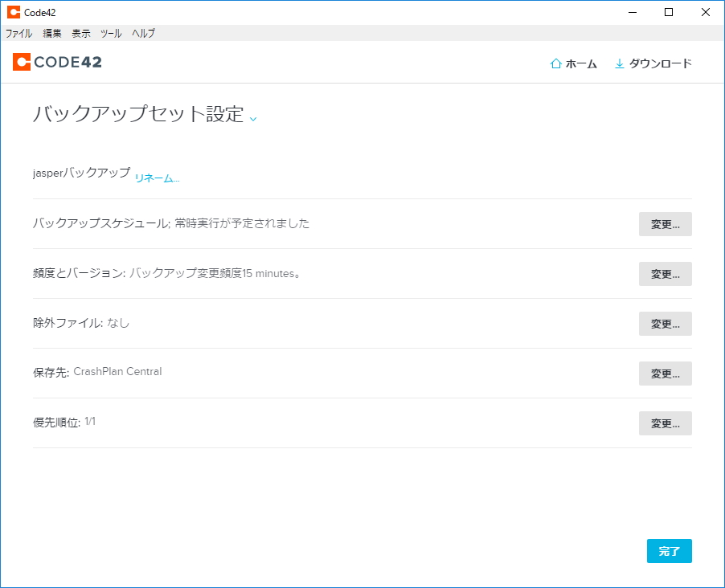Viewport: 725px width, 588px height.
Task: Open the 表示 menu
Action: 81,33
